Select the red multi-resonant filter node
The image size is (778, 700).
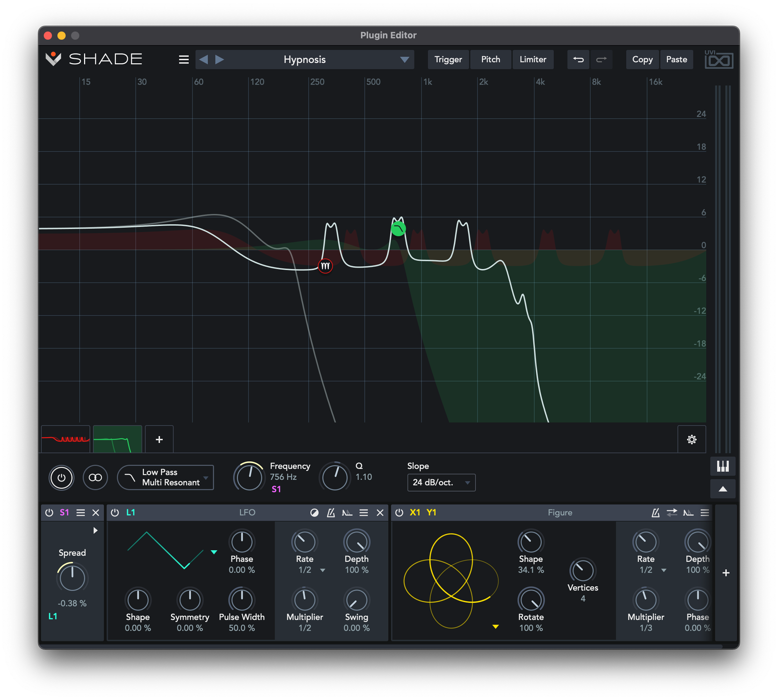coord(325,266)
